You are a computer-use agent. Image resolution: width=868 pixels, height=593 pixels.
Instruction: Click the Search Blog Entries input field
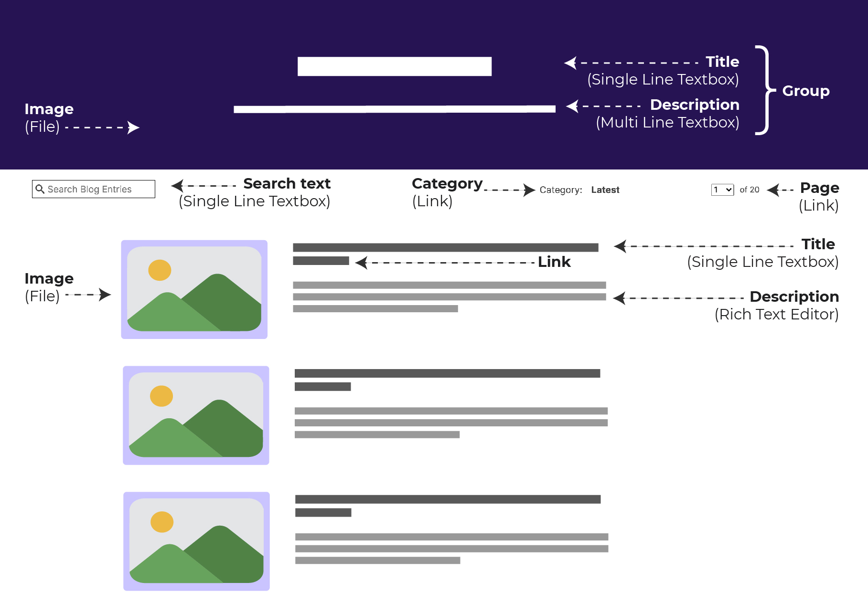pos(94,189)
